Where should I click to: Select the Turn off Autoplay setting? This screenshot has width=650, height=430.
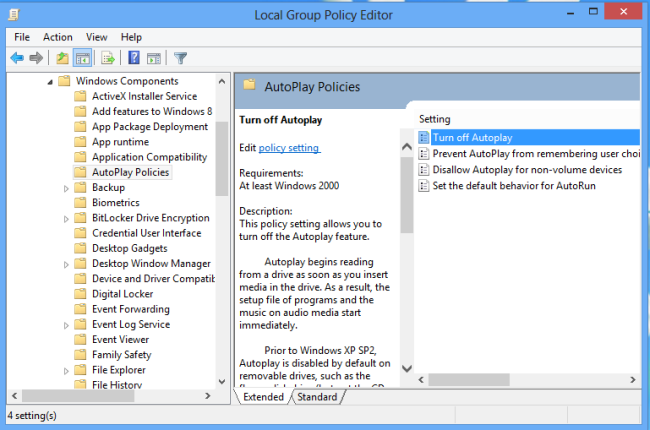point(529,137)
